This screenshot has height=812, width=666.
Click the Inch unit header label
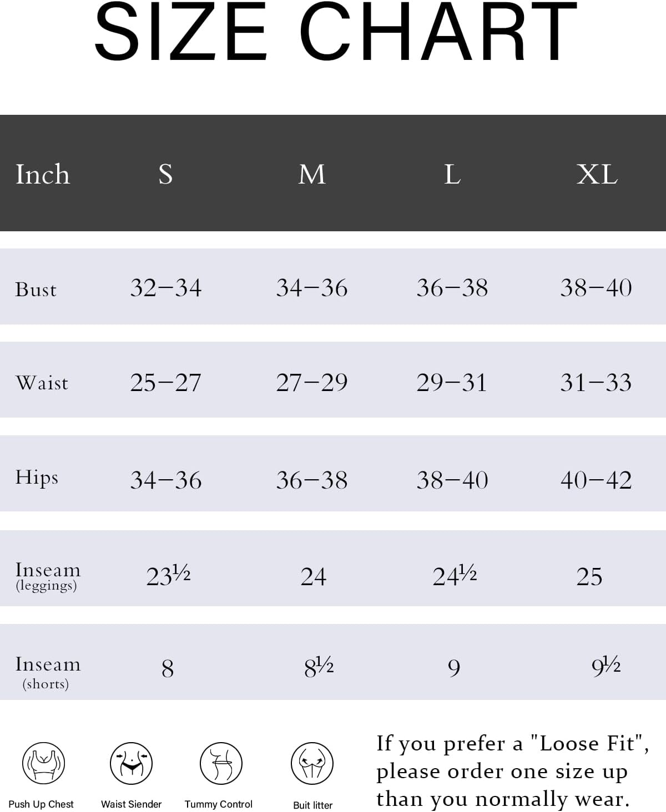[x=43, y=174]
